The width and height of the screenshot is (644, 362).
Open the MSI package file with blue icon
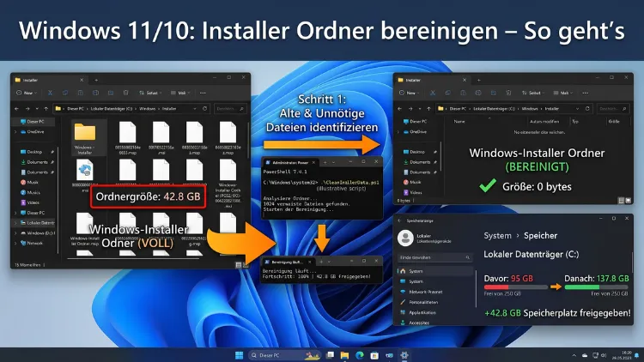(85, 171)
